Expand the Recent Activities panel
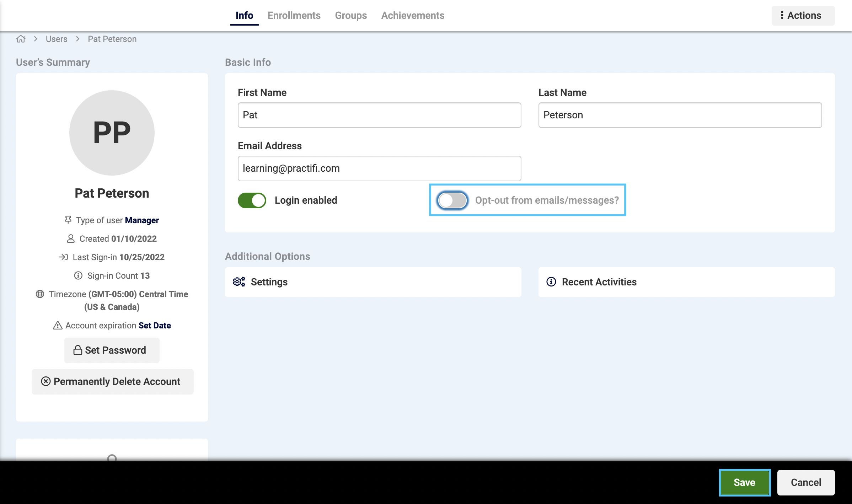The height and width of the screenshot is (504, 852). [686, 282]
